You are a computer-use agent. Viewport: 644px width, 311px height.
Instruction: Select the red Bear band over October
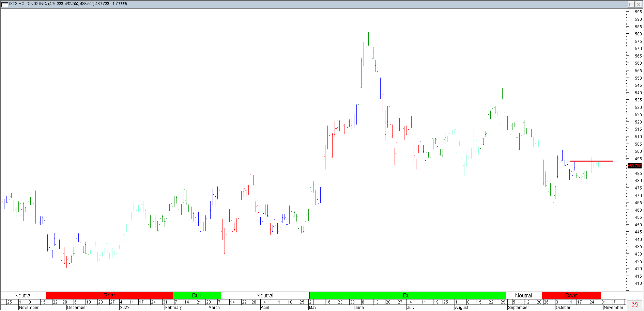571,295
